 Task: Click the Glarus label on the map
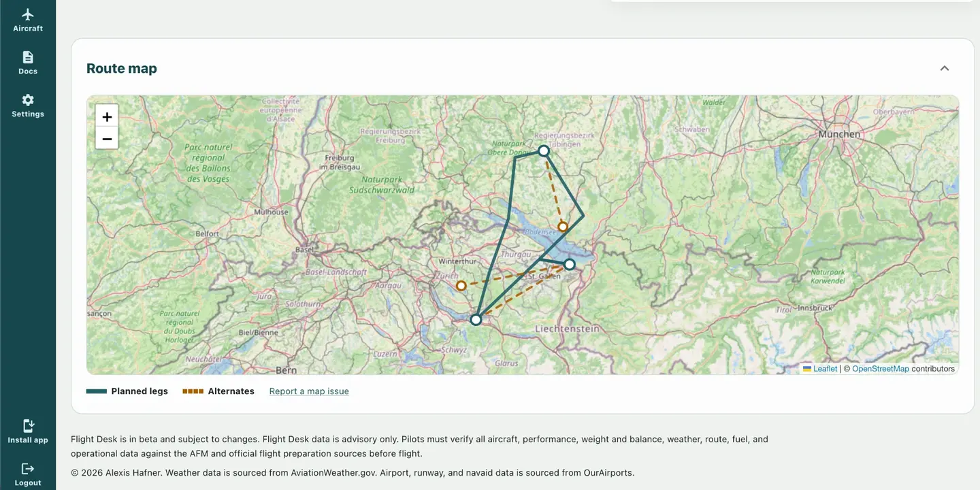point(506,363)
